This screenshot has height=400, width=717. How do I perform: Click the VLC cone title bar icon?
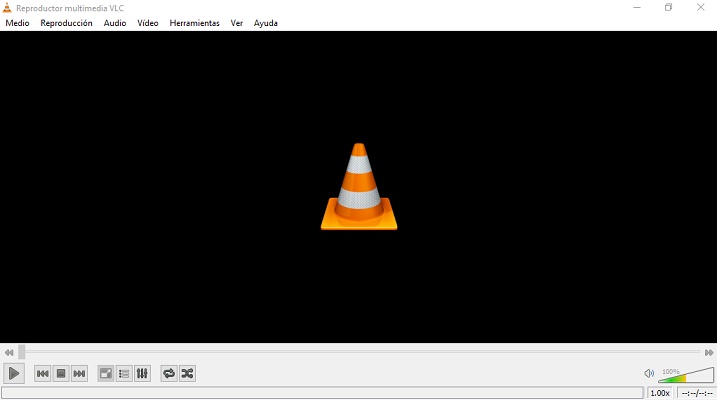coord(7,8)
